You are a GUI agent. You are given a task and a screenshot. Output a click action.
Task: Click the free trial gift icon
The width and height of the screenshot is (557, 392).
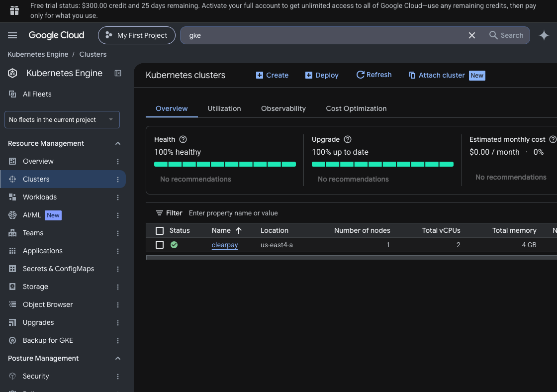click(14, 10)
